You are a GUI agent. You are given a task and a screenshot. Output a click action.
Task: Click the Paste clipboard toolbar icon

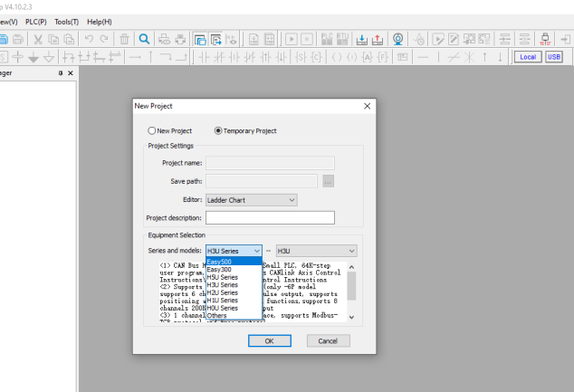[69, 39]
